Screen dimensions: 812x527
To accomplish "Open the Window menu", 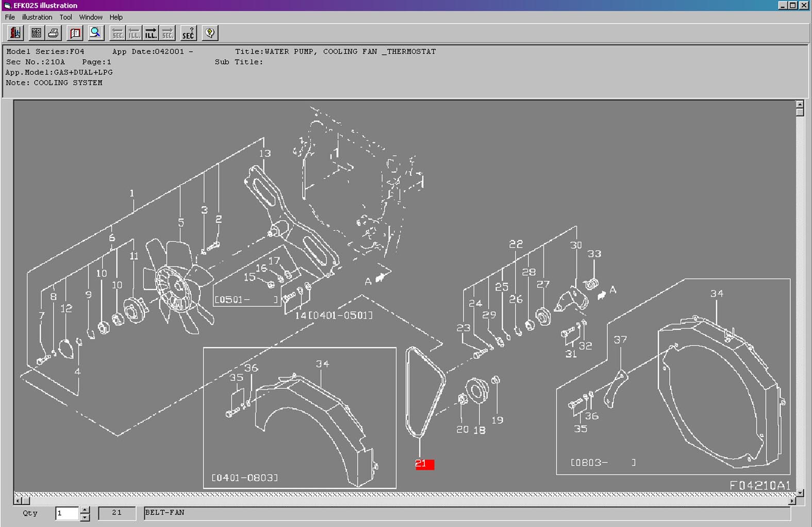I will pyautogui.click(x=91, y=17).
